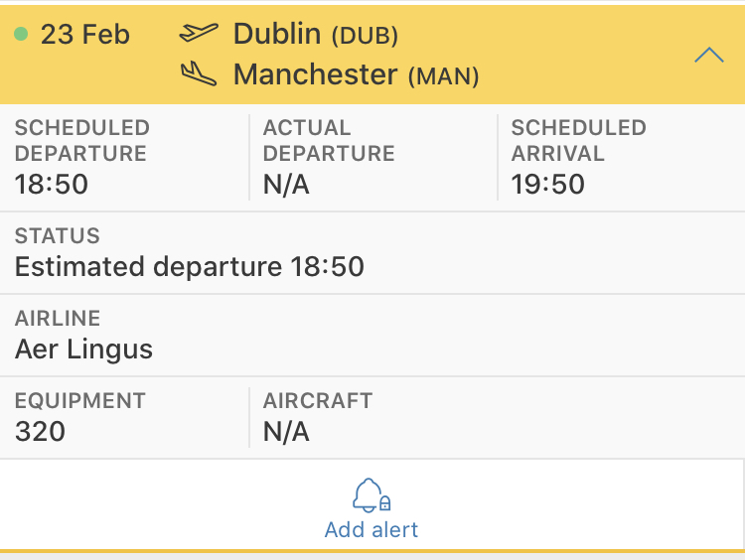Click the STATUS row label
This screenshot has width=745, height=560.
pyautogui.click(x=58, y=236)
